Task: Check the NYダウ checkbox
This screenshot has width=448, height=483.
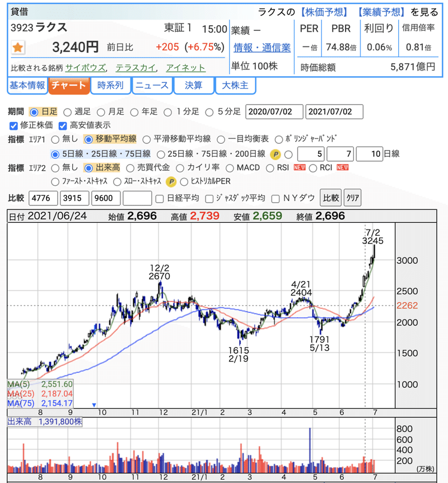Action: point(276,199)
